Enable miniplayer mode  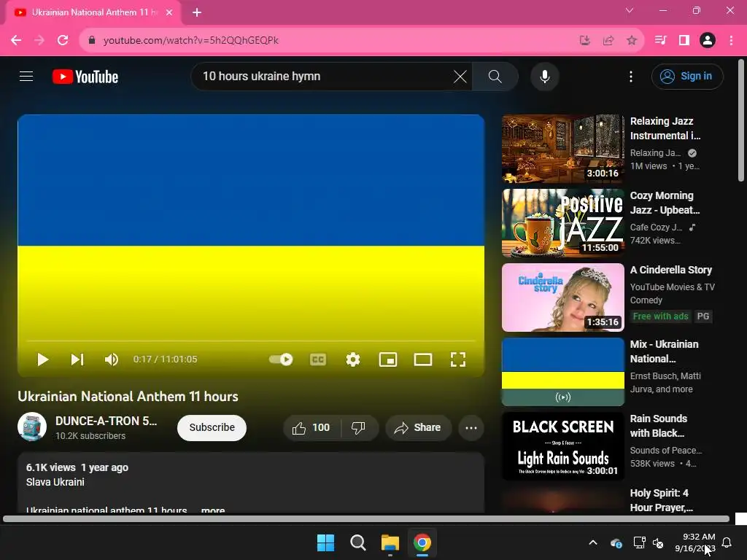(x=388, y=359)
